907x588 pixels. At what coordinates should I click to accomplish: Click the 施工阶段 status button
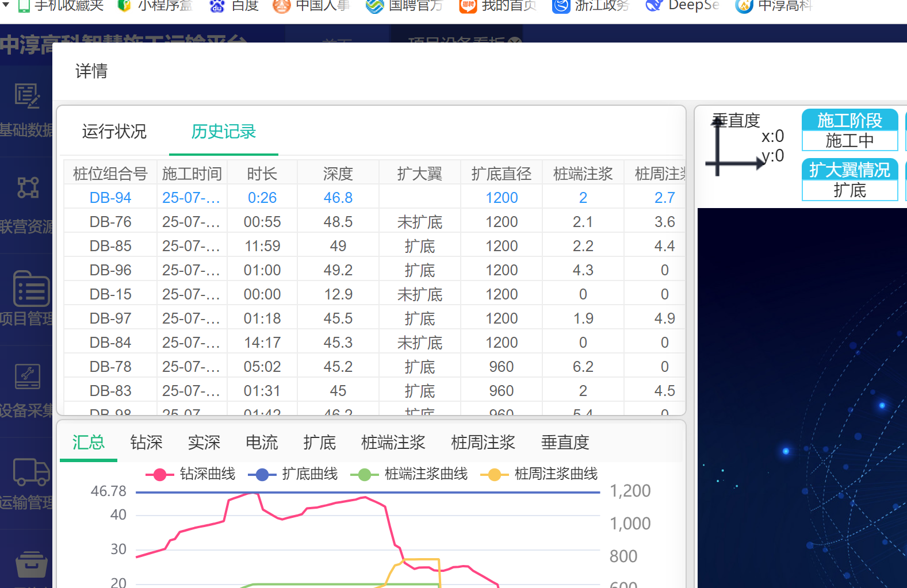pos(849,121)
